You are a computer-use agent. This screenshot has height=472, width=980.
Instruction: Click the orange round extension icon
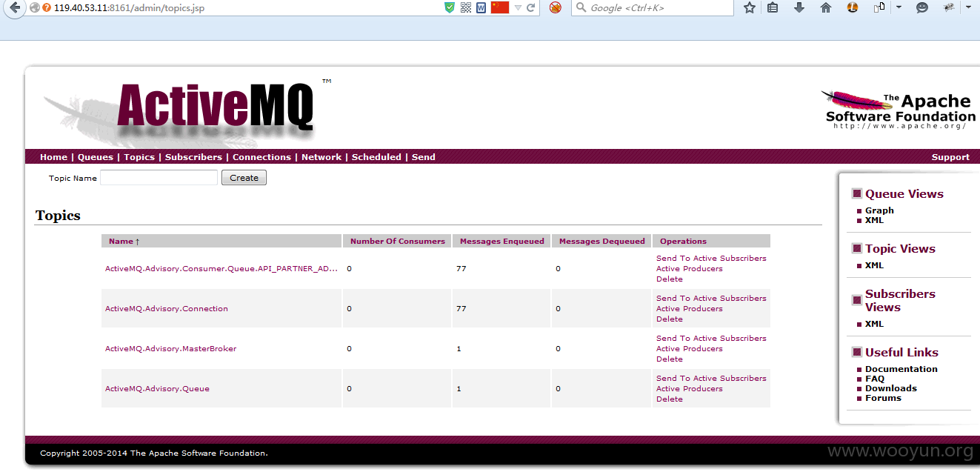853,7
